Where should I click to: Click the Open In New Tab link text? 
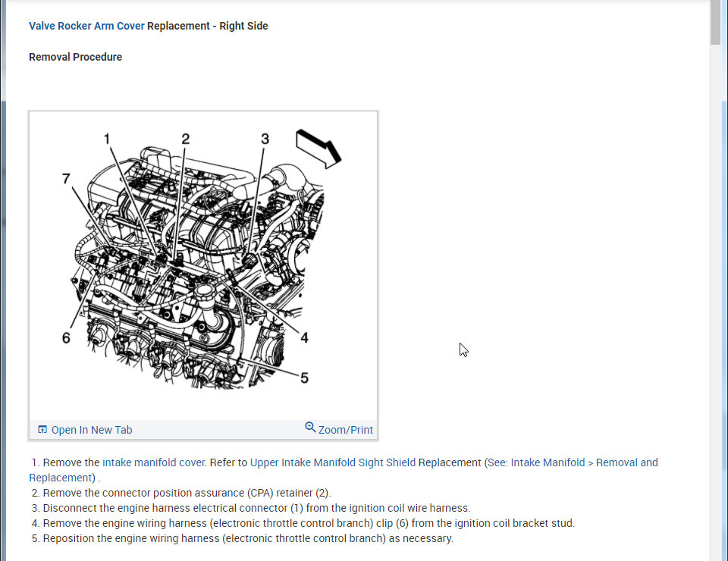click(x=92, y=430)
